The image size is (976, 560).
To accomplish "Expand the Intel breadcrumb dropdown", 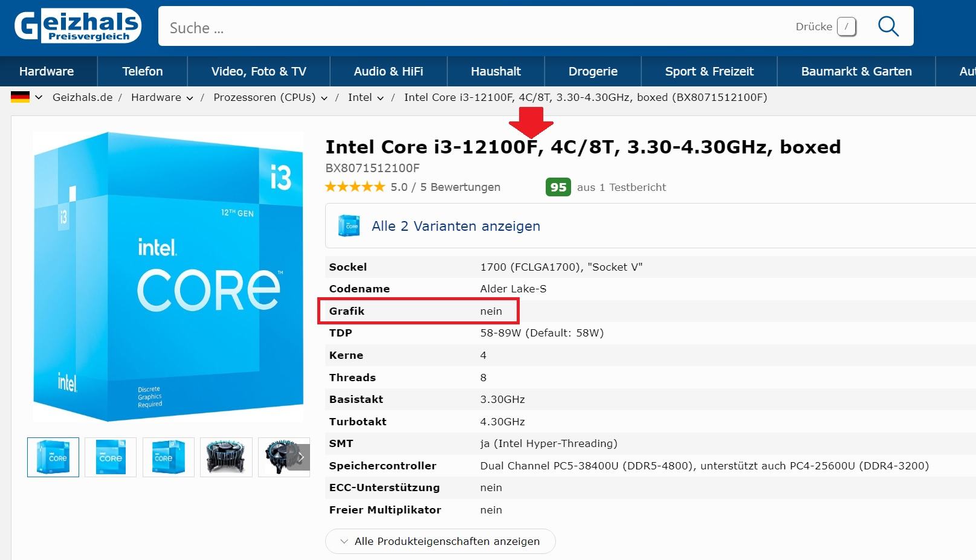I will (x=381, y=98).
